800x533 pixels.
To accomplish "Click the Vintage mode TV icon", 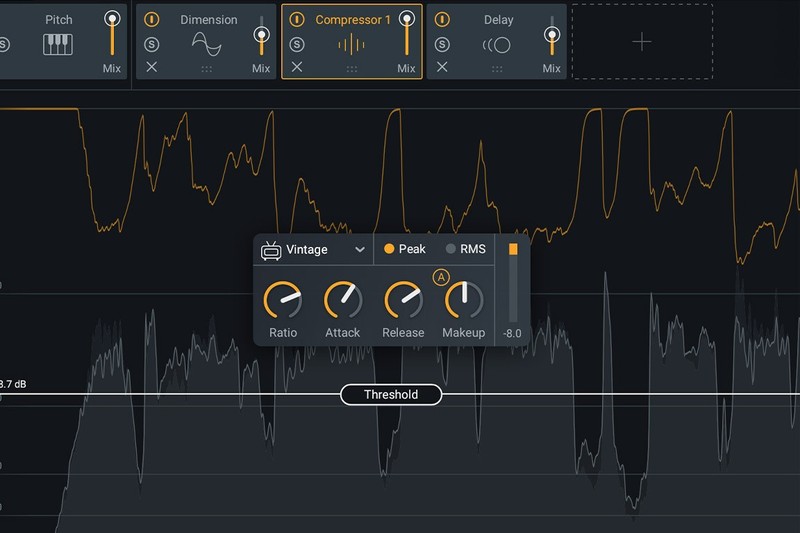I will [x=271, y=250].
